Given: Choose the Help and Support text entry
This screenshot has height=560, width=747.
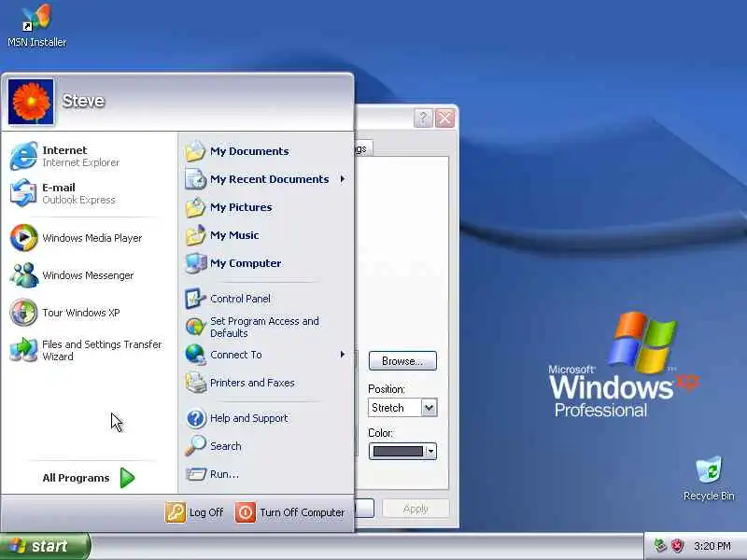Looking at the screenshot, I should [x=248, y=418].
